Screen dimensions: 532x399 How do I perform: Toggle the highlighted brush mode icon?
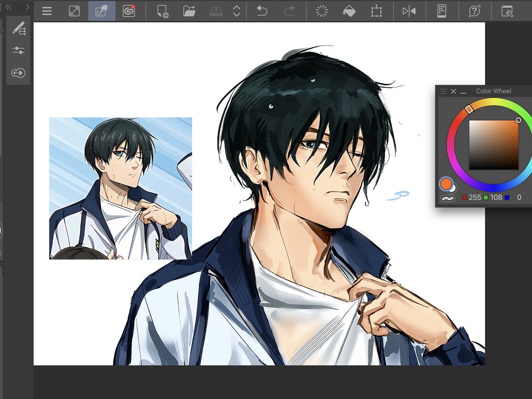point(102,11)
